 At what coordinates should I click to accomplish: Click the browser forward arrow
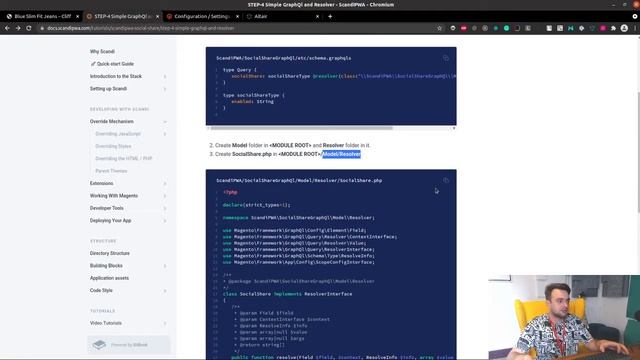point(18,28)
